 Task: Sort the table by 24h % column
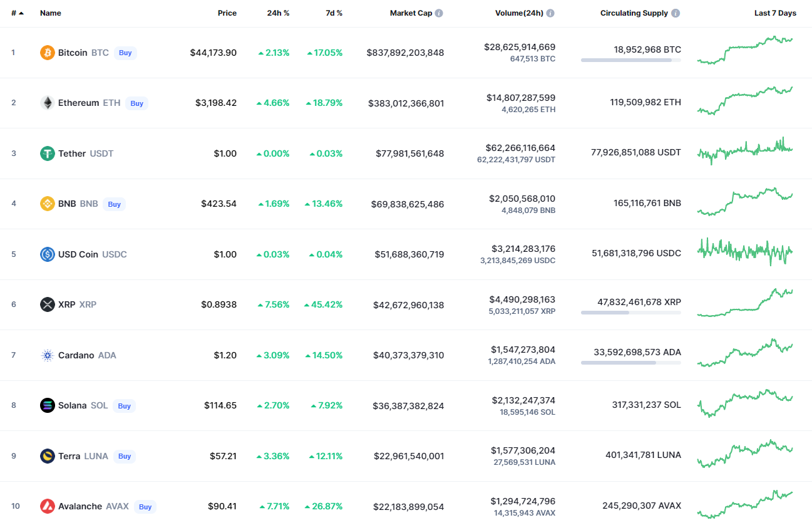[x=278, y=13]
